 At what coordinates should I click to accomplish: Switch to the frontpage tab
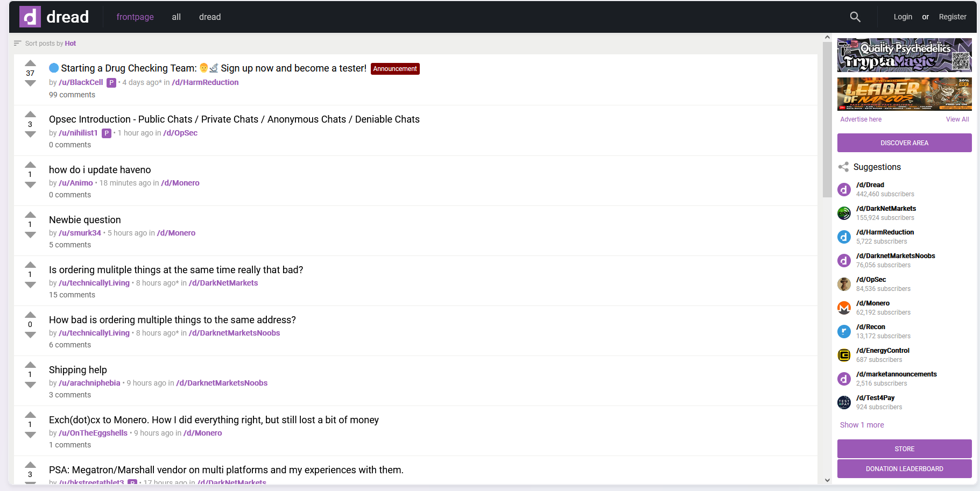pyautogui.click(x=135, y=17)
